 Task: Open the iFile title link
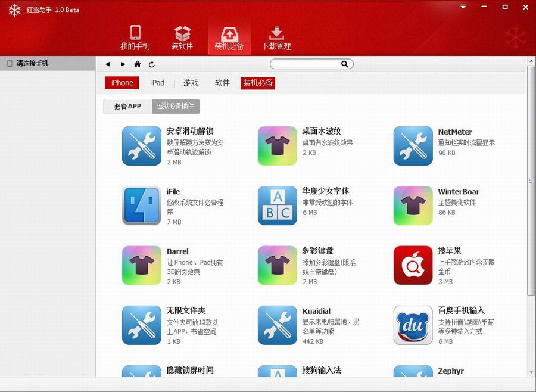coord(173,192)
